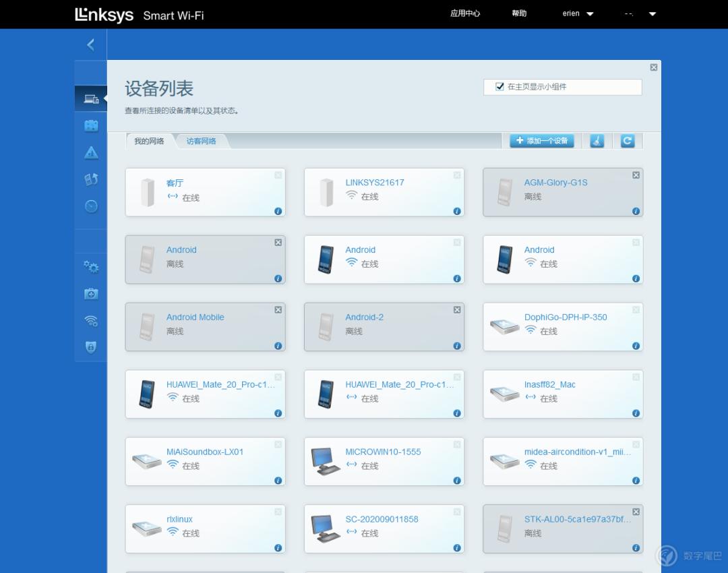Open the Parental Controls sidebar icon
The height and width of the screenshot is (573, 728).
(x=91, y=153)
